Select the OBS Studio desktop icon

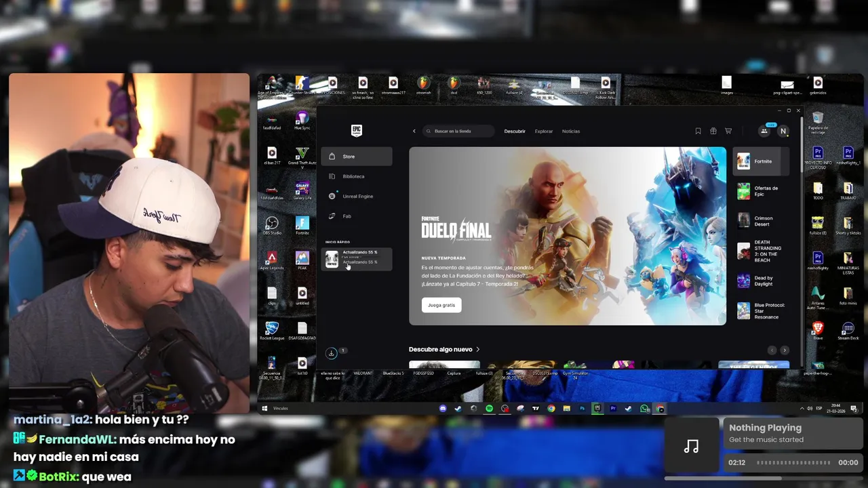click(272, 226)
